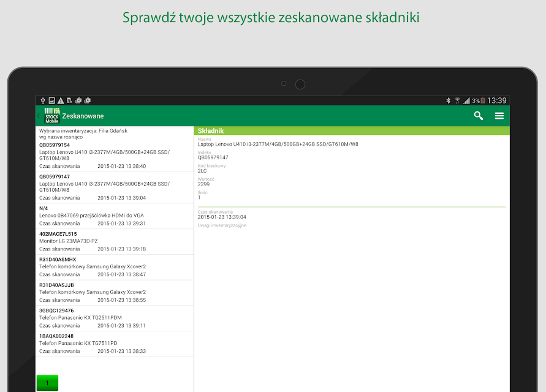Select item 3GBQC129476 Panasonic phone
546x392 pixels.
point(115,318)
